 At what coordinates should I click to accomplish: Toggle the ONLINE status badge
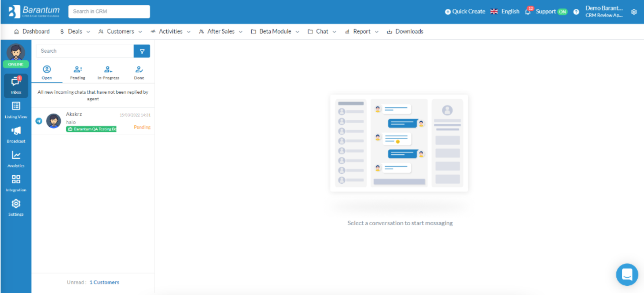point(16,64)
